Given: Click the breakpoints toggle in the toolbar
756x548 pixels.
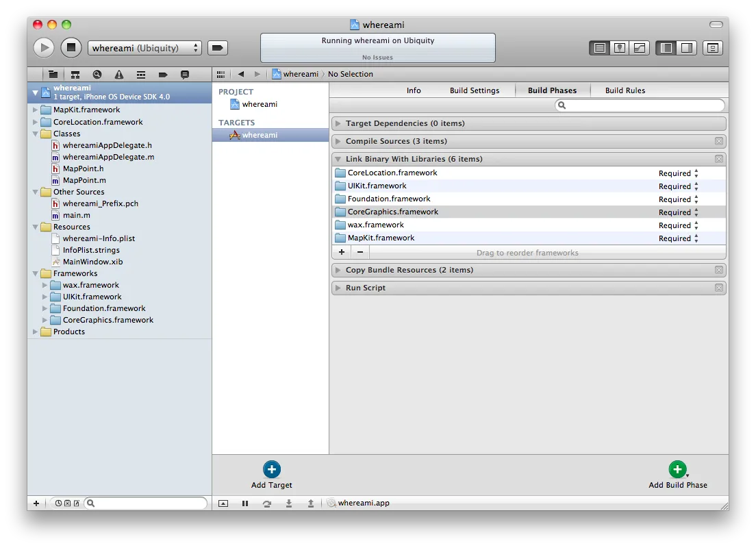Looking at the screenshot, I should [x=218, y=48].
